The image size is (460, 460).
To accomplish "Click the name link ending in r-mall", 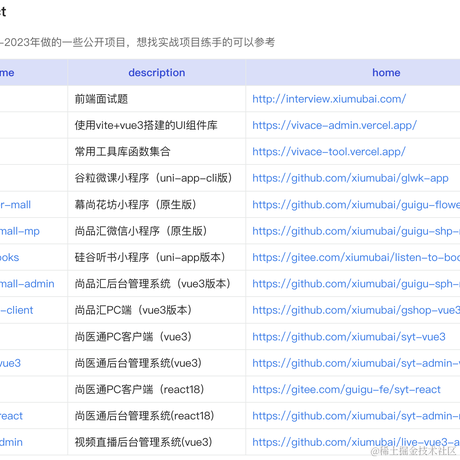I will click(x=15, y=205).
